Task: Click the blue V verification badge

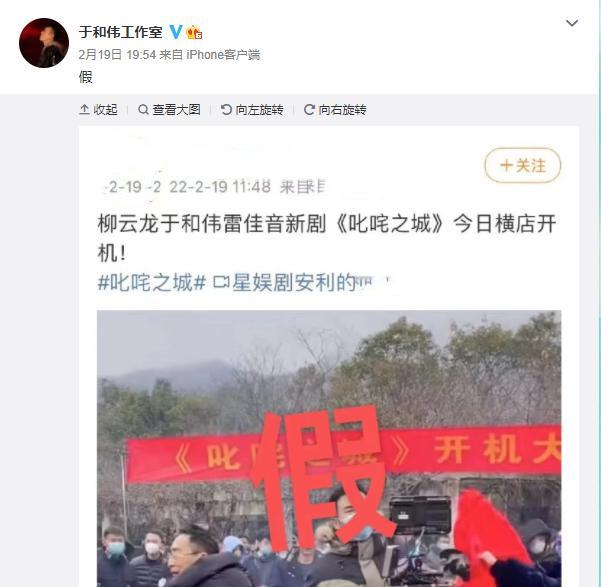Action: pyautogui.click(x=176, y=32)
